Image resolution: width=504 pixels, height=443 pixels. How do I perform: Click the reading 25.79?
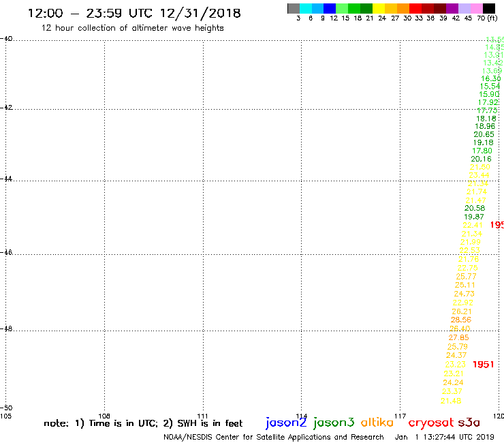[458, 347]
